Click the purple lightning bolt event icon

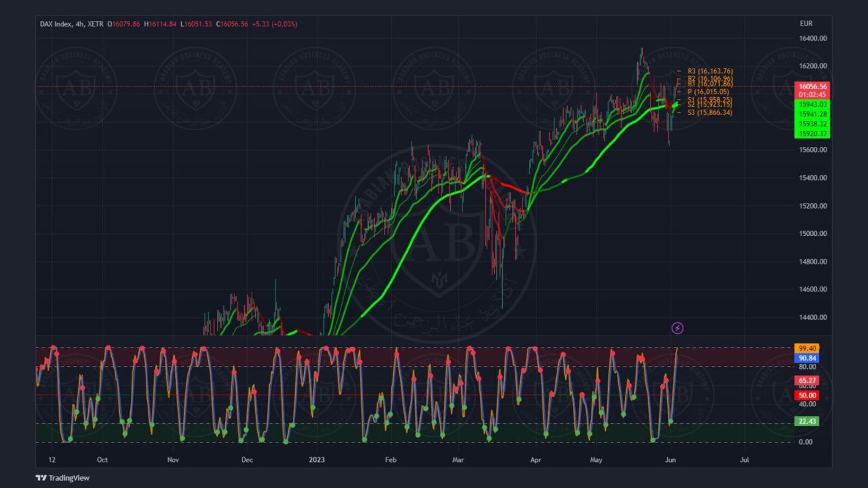coord(677,328)
